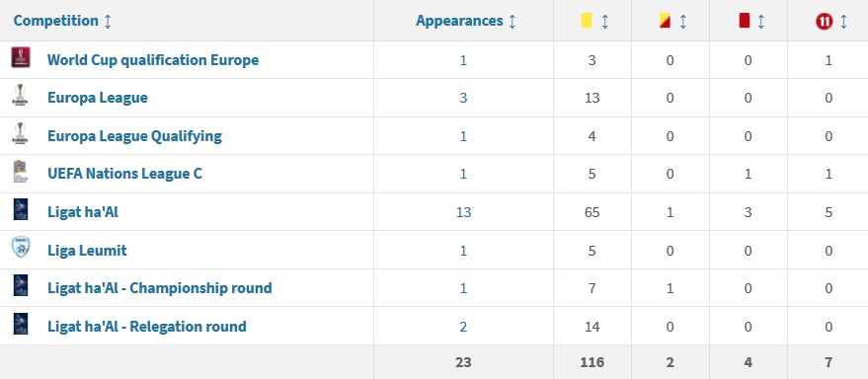Click the Europa League trophy logo
The width and height of the screenshot is (868, 379).
21,95
